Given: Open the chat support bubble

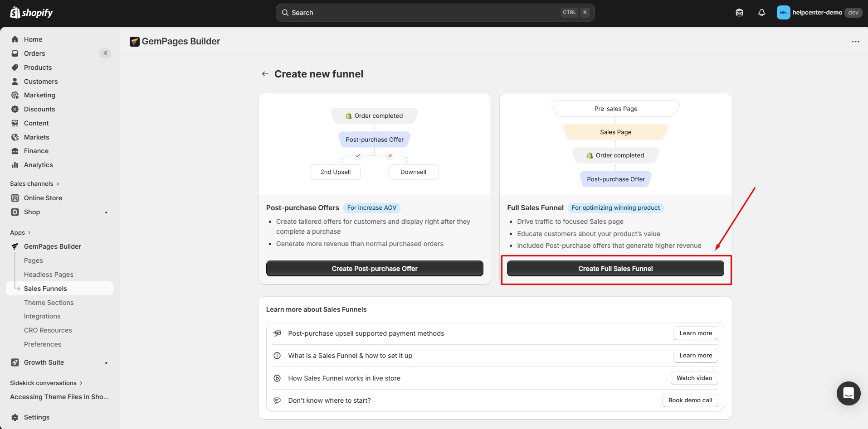Looking at the screenshot, I should 848,393.
